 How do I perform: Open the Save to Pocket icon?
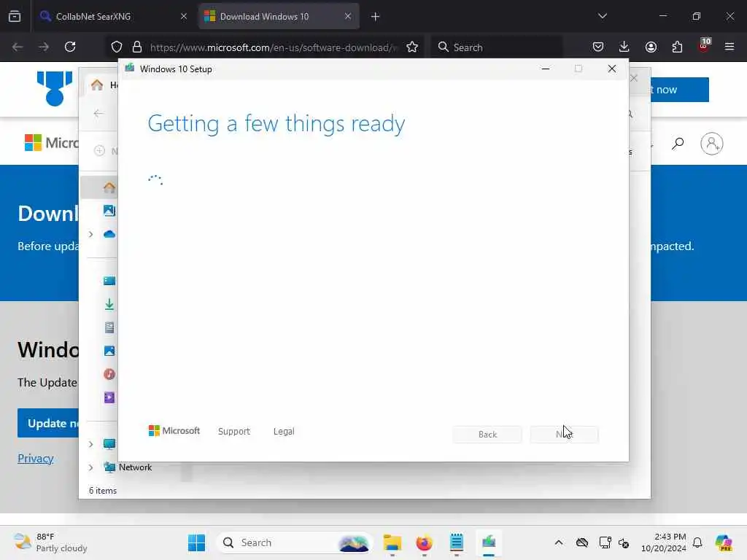[x=598, y=47]
